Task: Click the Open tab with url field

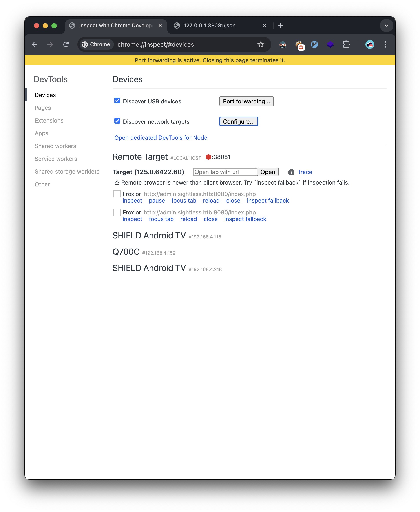Action: coord(225,172)
